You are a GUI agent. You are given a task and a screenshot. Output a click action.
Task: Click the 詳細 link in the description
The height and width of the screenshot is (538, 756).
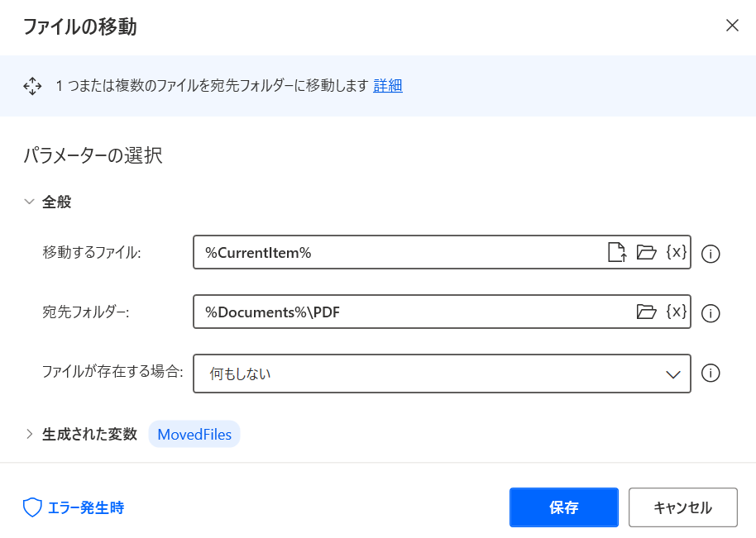coord(388,85)
